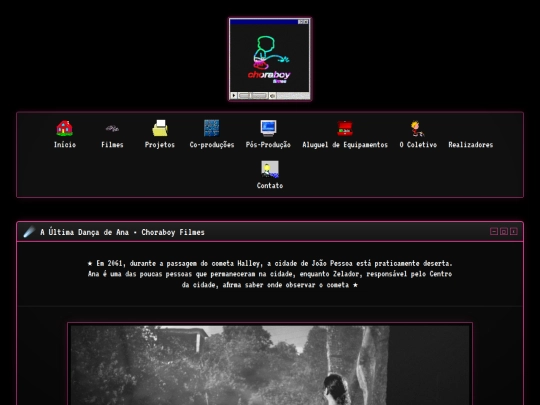This screenshot has width=540, height=405.
Task: Click title 'A Última Dança de Ana • Choraboy Filmes'
Action: click(122, 232)
